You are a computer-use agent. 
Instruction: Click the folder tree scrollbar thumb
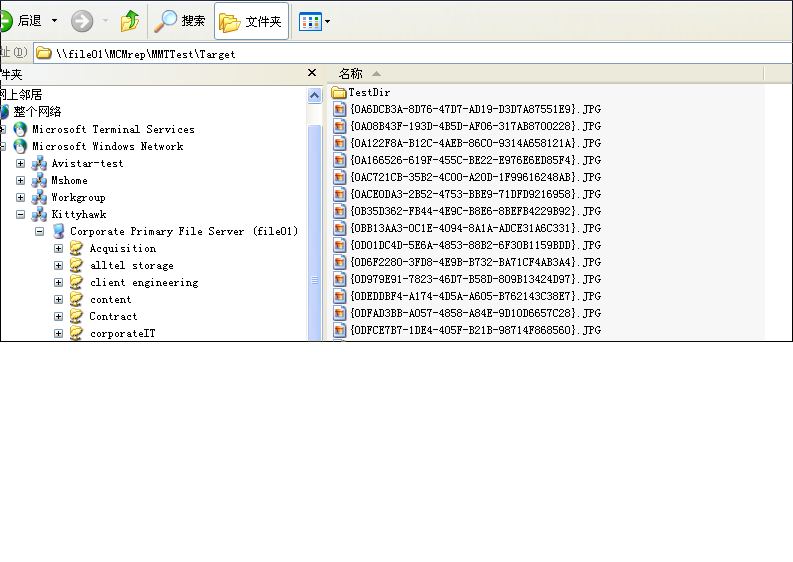(315, 232)
